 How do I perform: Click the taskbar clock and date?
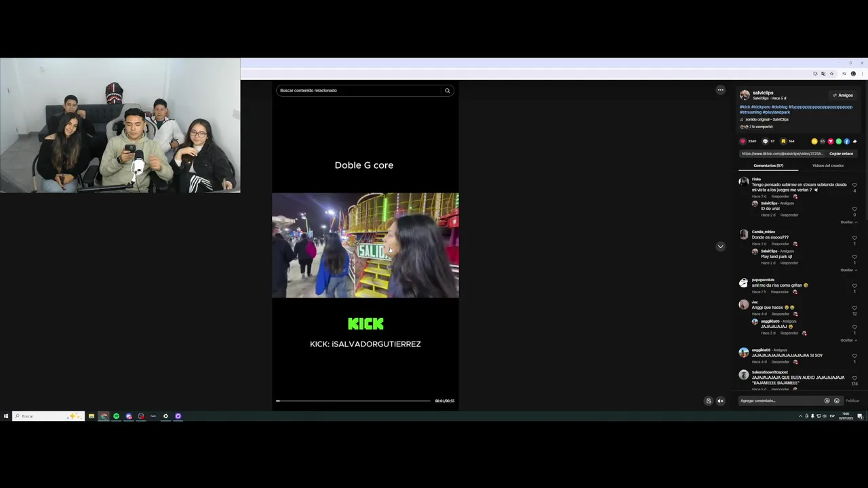coord(846,416)
